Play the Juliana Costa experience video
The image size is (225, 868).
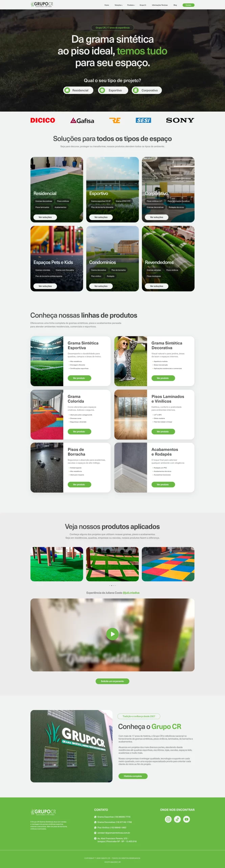point(112,634)
